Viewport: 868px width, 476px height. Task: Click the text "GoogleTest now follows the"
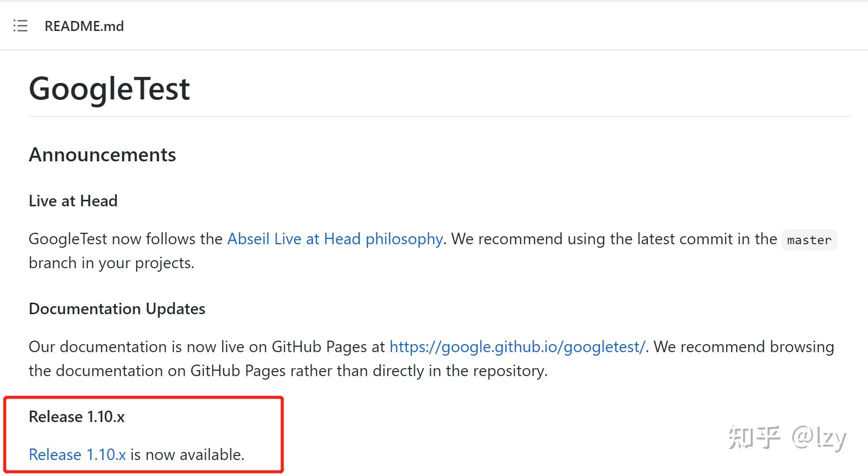(x=126, y=239)
